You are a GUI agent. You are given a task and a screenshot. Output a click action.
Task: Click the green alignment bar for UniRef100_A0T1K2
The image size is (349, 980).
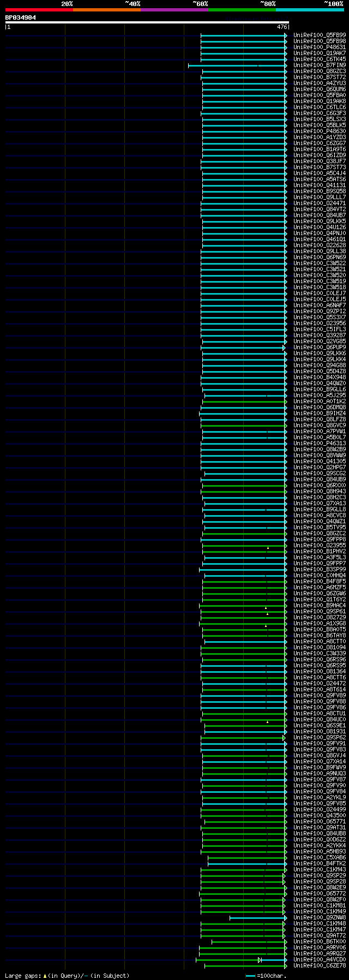244,402
